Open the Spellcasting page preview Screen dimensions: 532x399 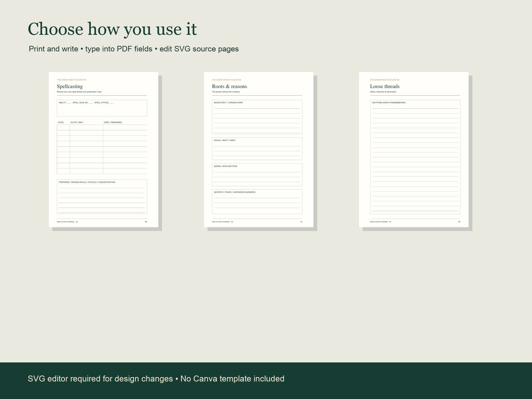(x=103, y=150)
